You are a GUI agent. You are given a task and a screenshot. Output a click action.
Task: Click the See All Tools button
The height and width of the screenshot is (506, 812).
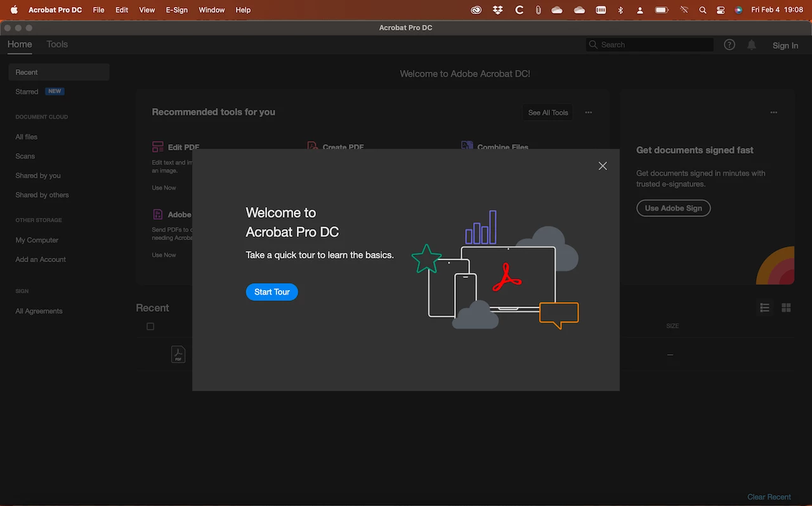click(x=548, y=112)
